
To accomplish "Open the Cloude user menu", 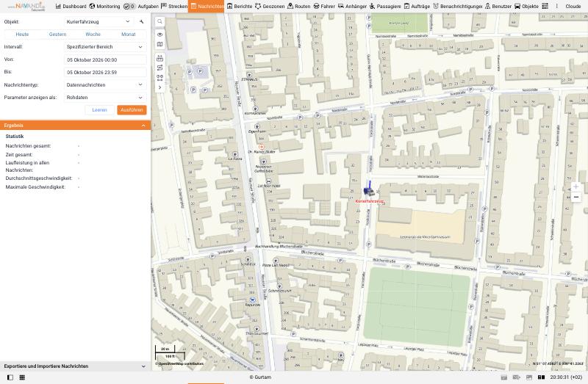I will (x=573, y=6).
